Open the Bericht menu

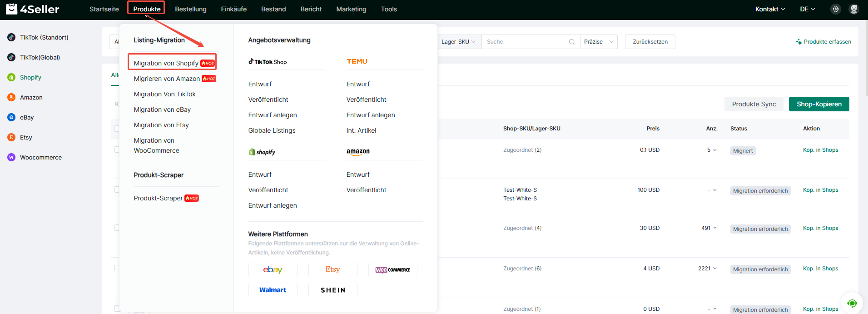click(x=311, y=9)
